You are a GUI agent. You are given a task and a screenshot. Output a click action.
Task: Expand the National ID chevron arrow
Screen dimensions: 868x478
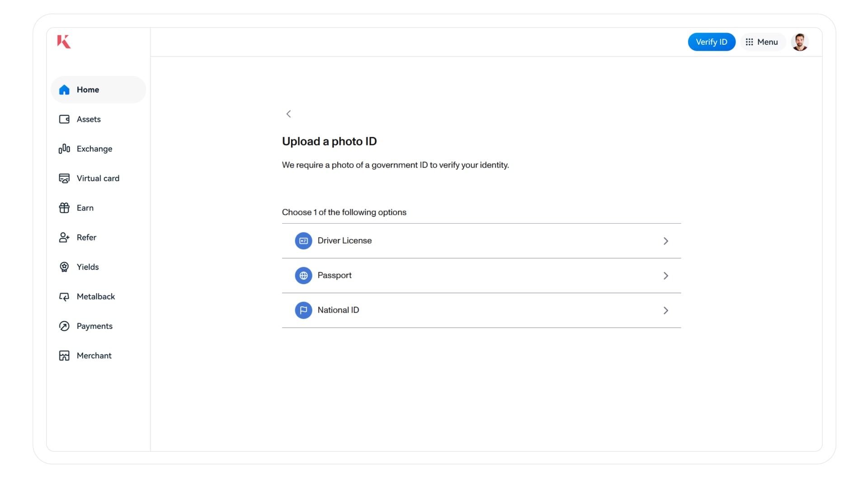click(665, 310)
